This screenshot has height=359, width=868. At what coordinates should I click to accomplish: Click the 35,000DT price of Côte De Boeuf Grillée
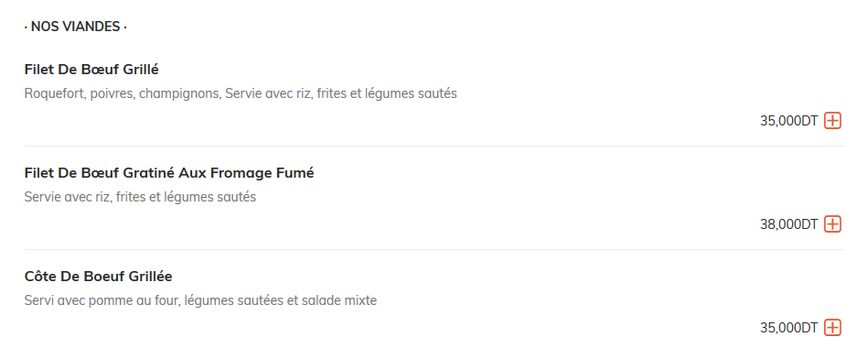(x=788, y=328)
